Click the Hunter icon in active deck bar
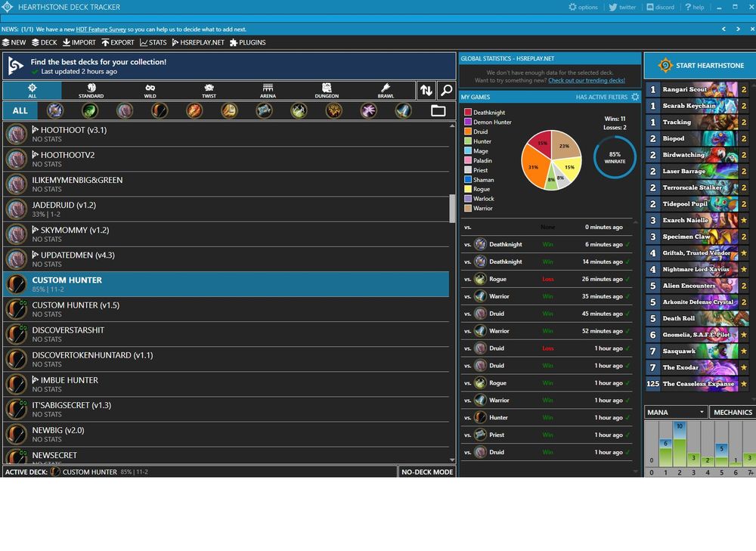The image size is (756, 551). (55, 472)
